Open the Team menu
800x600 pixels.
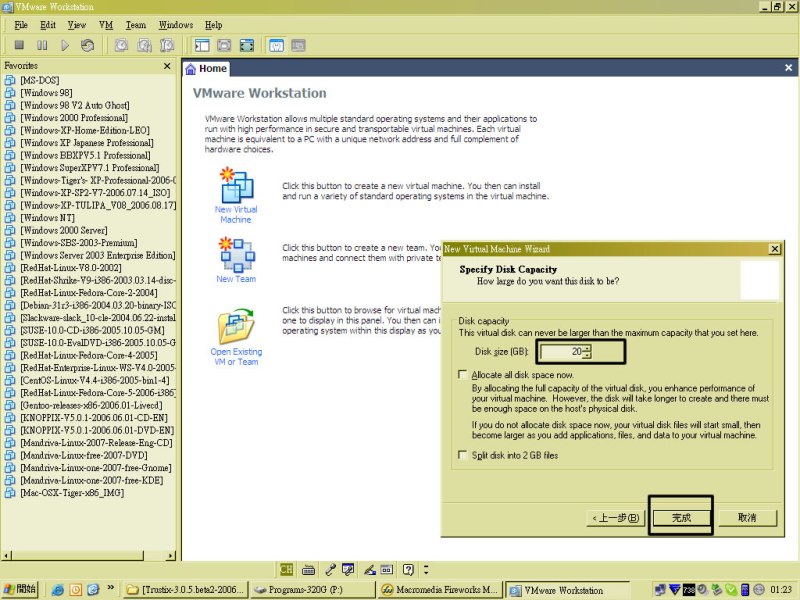pyautogui.click(x=136, y=25)
